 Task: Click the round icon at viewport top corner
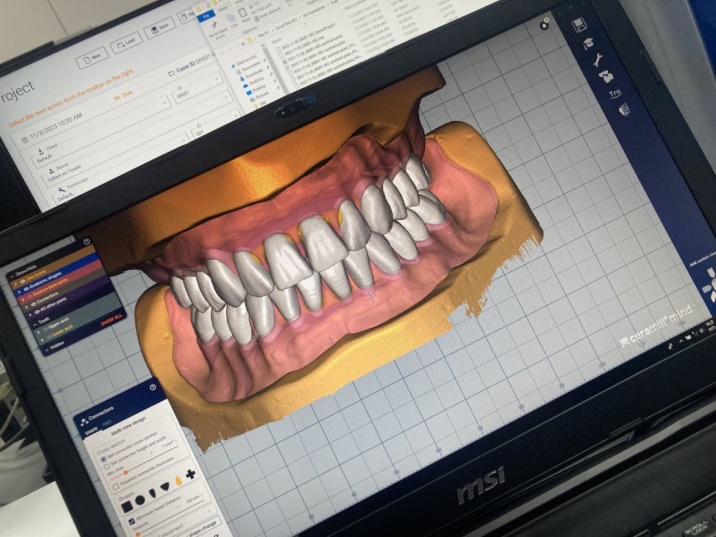pos(544,25)
